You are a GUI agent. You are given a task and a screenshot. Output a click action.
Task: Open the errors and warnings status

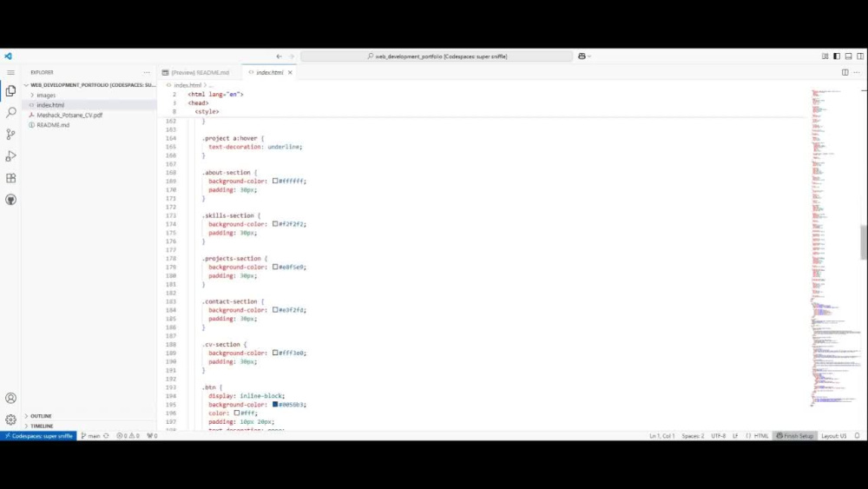tap(128, 436)
